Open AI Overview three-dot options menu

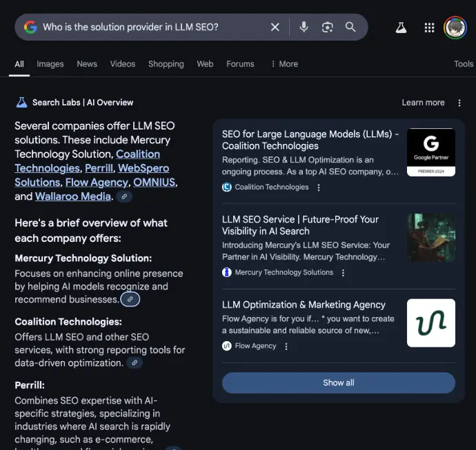pyautogui.click(x=459, y=103)
